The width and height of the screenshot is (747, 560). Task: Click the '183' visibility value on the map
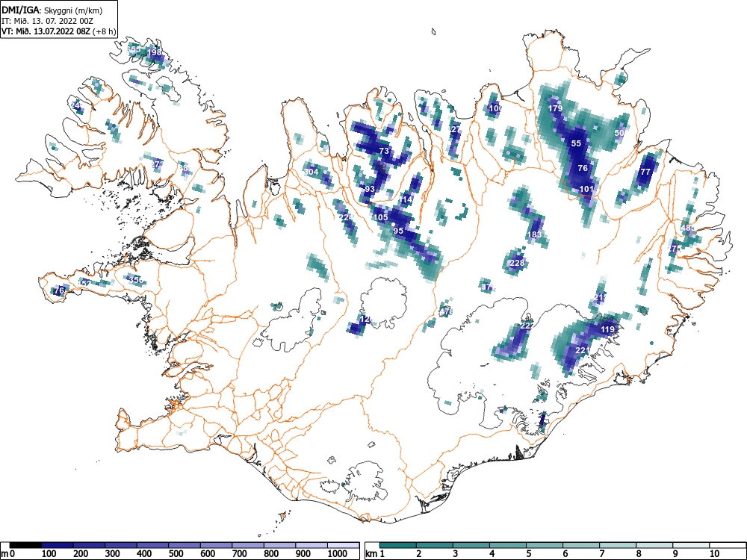click(x=535, y=234)
